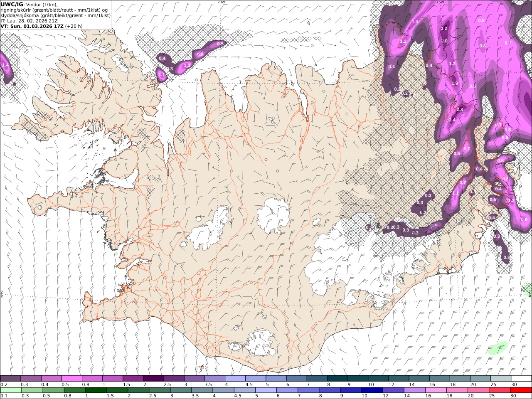532x399 pixels.
Task: Select the 'IT: Lau. 28. 02. 2026 21Z' line
Action: coord(29,21)
